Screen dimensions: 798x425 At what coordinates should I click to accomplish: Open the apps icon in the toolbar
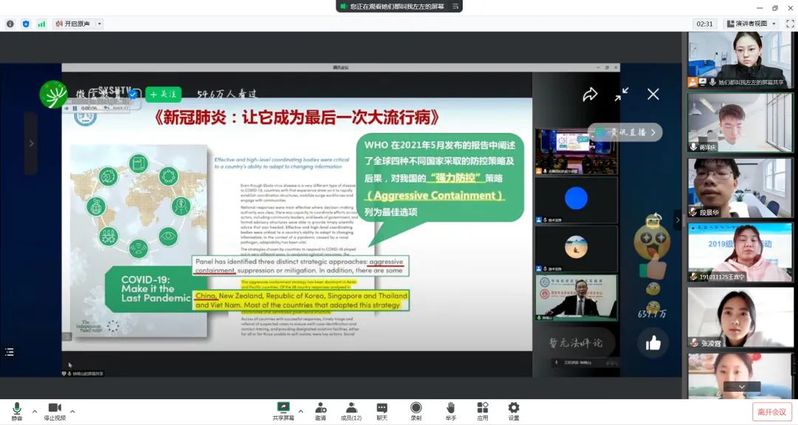(482, 409)
